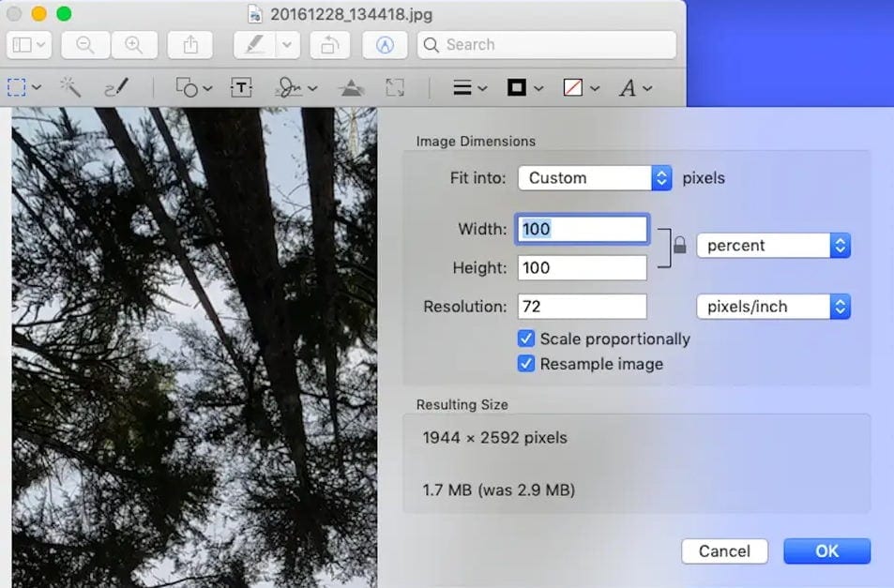This screenshot has width=894, height=588.
Task: Insert a text box with the Text tool
Action: click(240, 87)
